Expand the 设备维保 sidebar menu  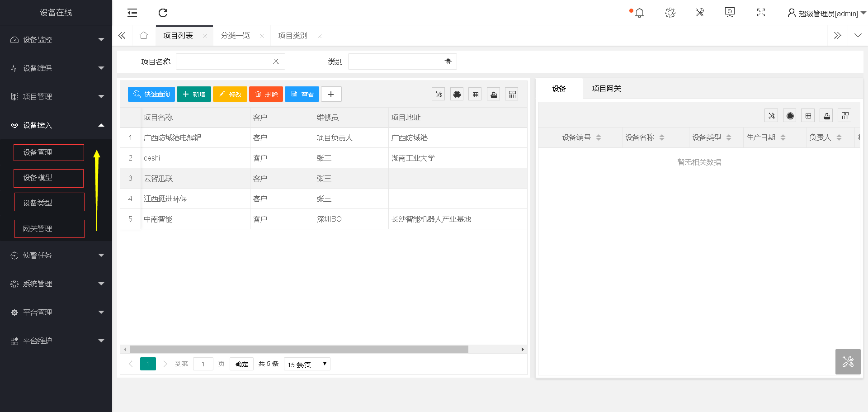[56, 68]
